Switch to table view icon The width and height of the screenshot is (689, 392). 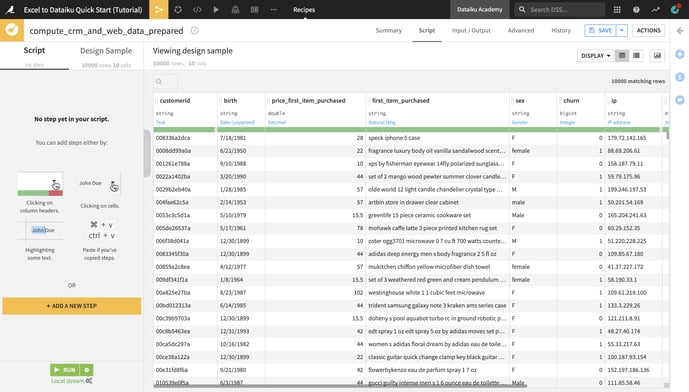pyautogui.click(x=622, y=55)
